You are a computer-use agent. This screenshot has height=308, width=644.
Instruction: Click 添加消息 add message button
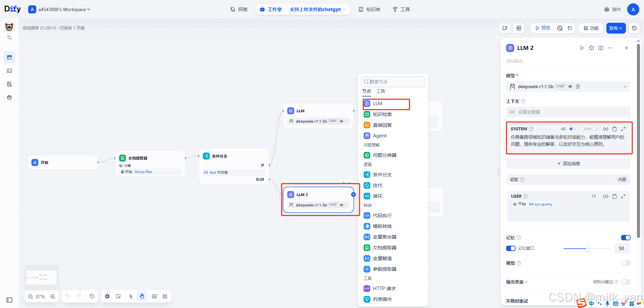[x=568, y=164]
